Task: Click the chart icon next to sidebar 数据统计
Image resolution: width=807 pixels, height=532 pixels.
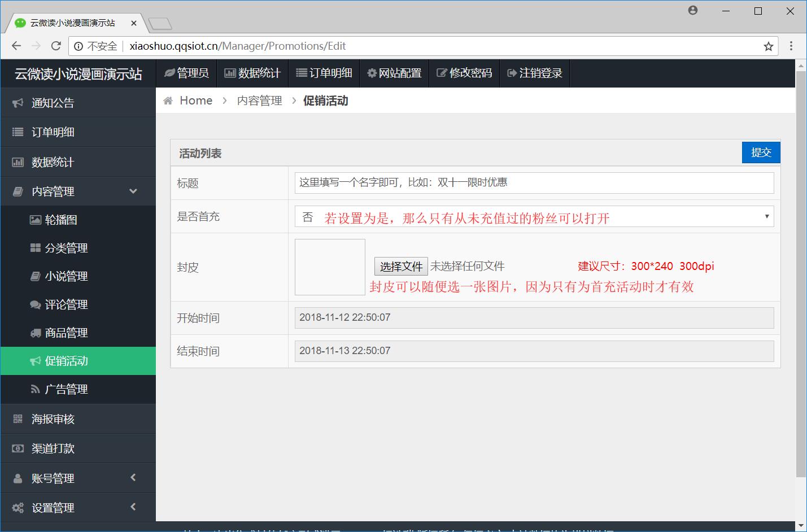Action: click(x=18, y=162)
